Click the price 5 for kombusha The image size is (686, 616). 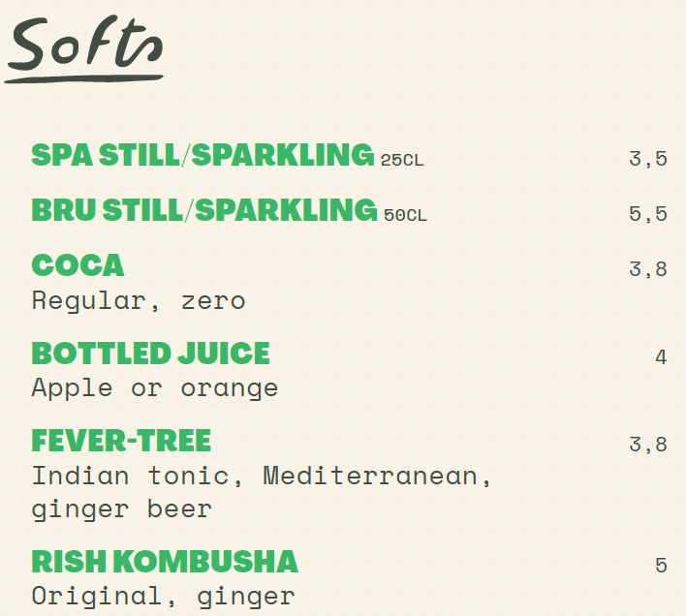(661, 566)
